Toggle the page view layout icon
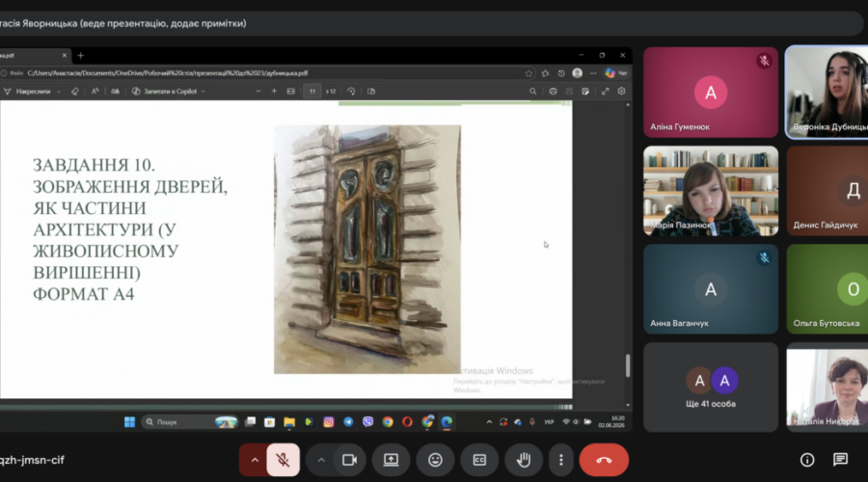This screenshot has width=868, height=482. 371,92
